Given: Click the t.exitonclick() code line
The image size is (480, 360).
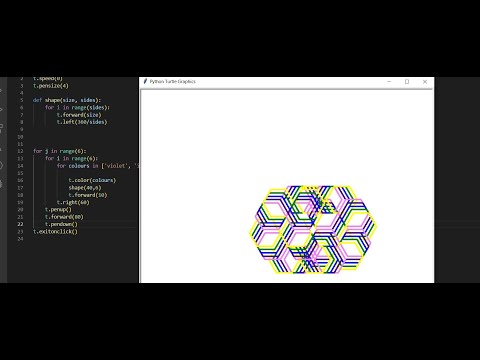Looking at the screenshot, I should pos(55,231).
